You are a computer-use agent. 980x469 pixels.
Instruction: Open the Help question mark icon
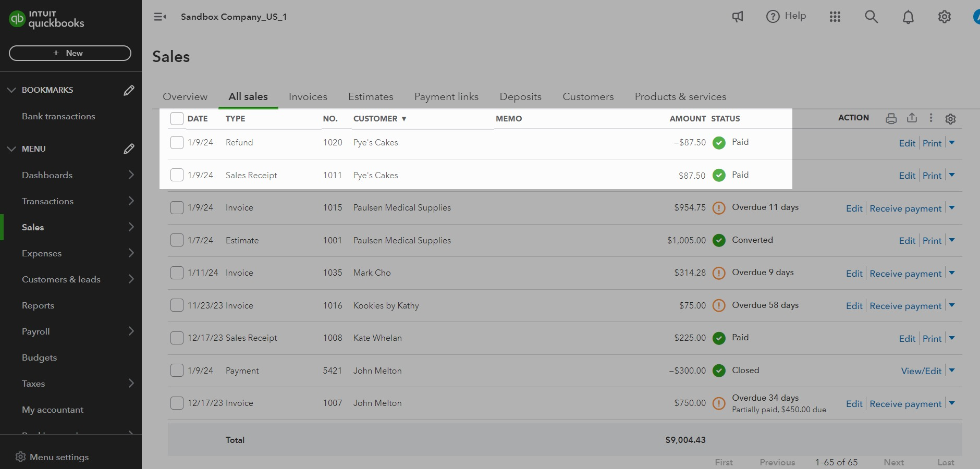772,17
